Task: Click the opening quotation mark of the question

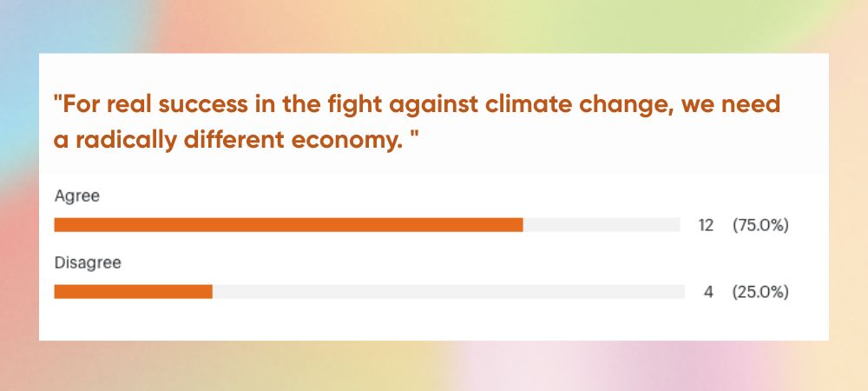Action: point(57,102)
